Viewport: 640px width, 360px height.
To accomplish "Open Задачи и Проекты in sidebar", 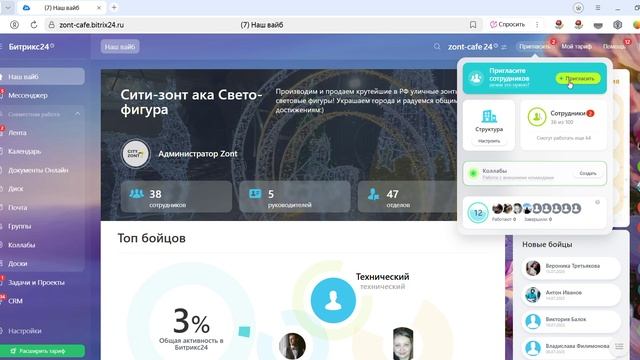I will click(x=36, y=282).
